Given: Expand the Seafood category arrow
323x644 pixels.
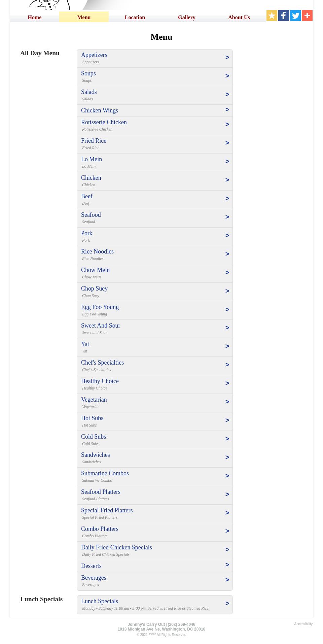Looking at the screenshot, I should pyautogui.click(x=227, y=217).
